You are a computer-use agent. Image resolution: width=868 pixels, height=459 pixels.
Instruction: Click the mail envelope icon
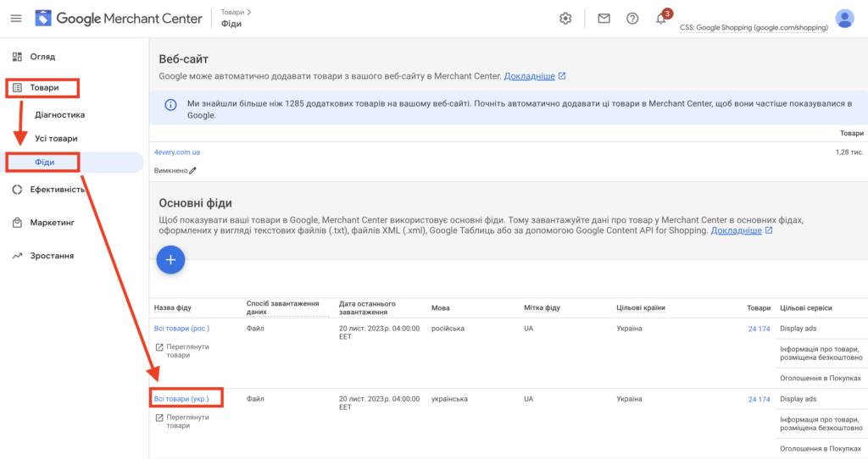604,19
